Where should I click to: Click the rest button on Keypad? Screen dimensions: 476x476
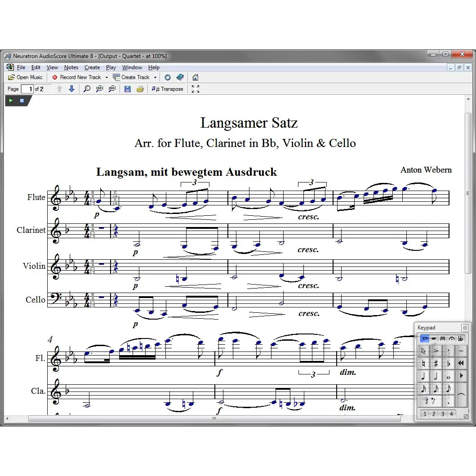pyautogui.click(x=430, y=401)
